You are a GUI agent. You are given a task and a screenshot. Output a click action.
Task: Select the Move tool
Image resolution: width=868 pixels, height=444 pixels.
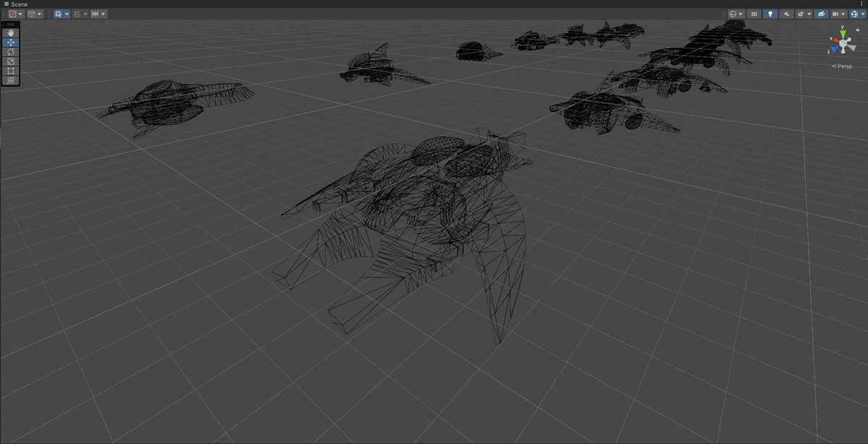point(10,42)
